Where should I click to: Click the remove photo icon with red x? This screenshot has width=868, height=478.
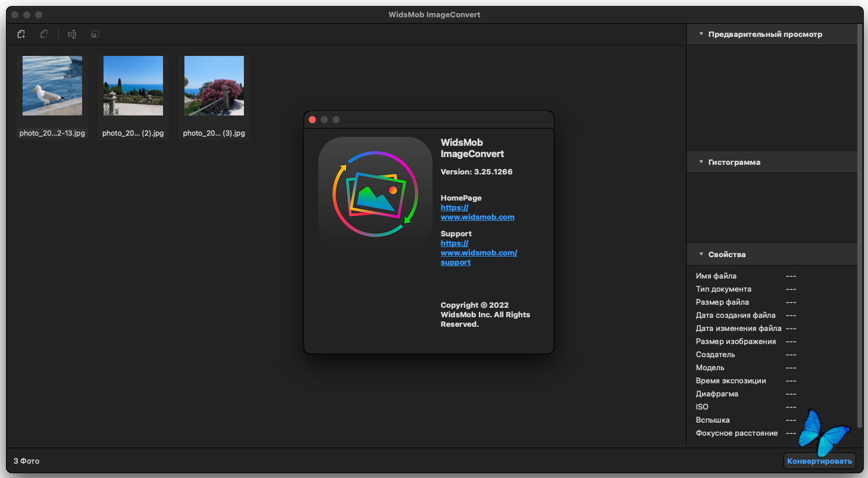pyautogui.click(x=44, y=34)
